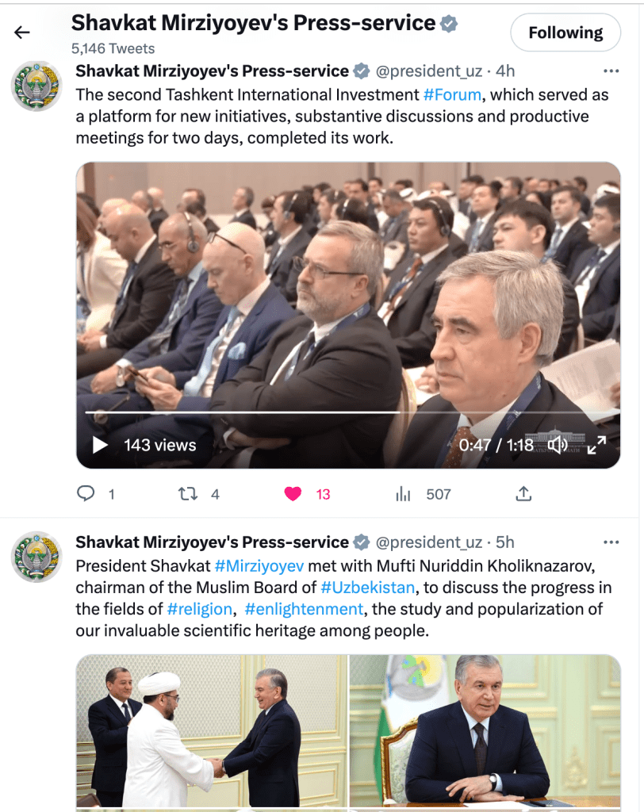This screenshot has width=644, height=812.
Task: Share the Forum tweet via upload icon
Action: [x=523, y=494]
